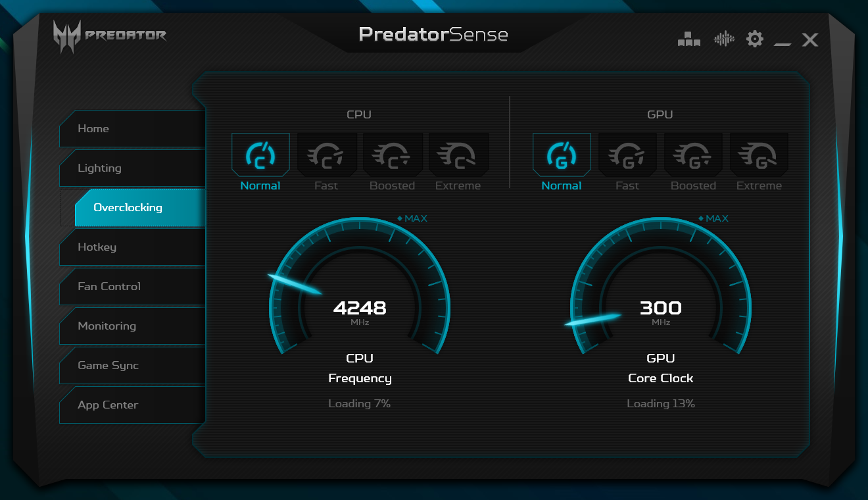
Task: Click the "CPU Frequency" gauge label
Action: tap(360, 368)
